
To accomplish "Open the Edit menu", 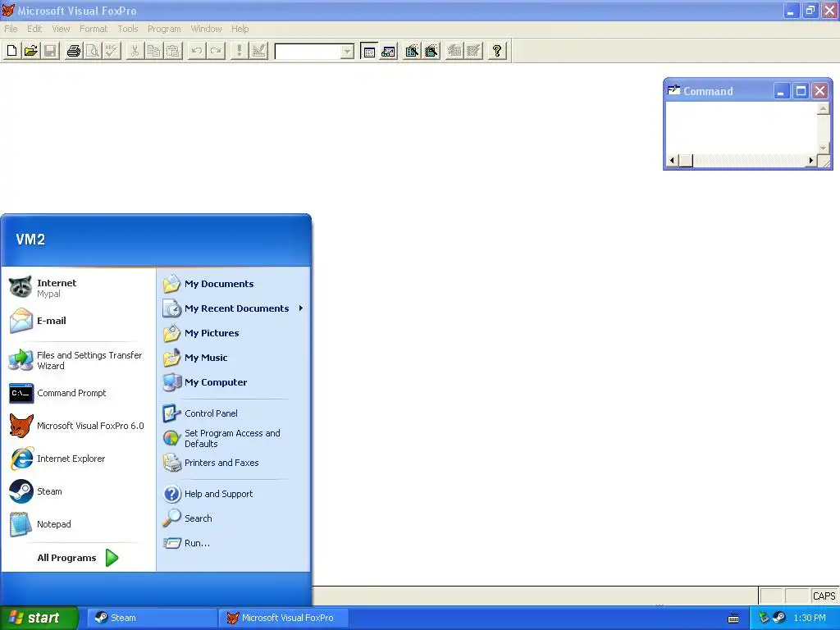I will pyautogui.click(x=34, y=29).
